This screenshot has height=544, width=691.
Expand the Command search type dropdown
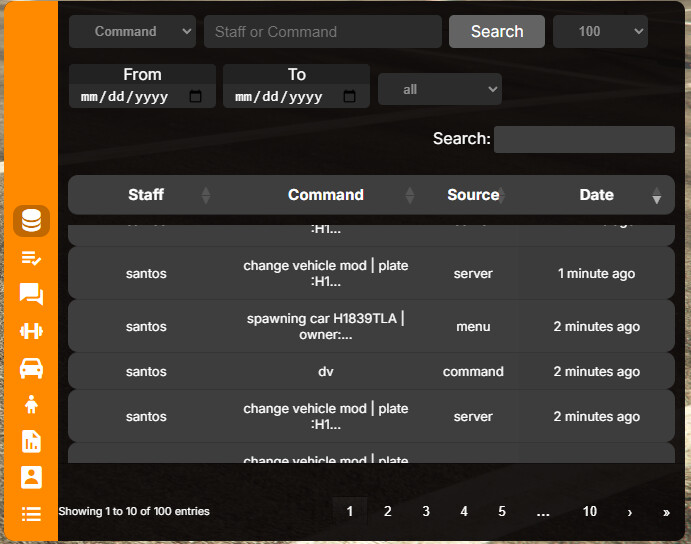click(132, 31)
